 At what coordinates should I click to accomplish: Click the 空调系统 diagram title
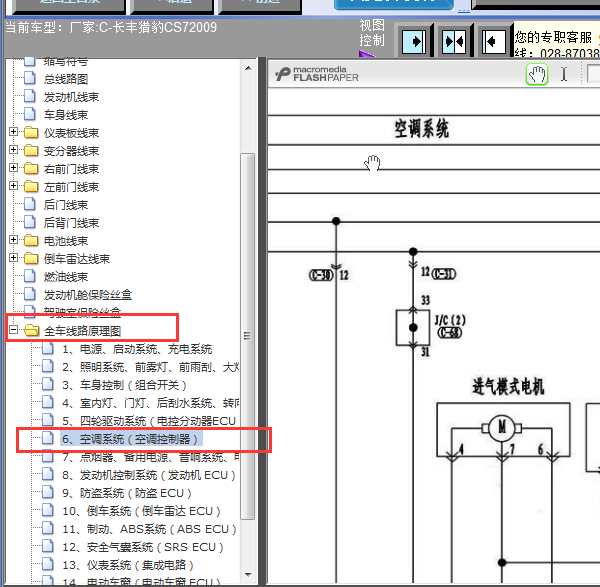click(x=421, y=129)
